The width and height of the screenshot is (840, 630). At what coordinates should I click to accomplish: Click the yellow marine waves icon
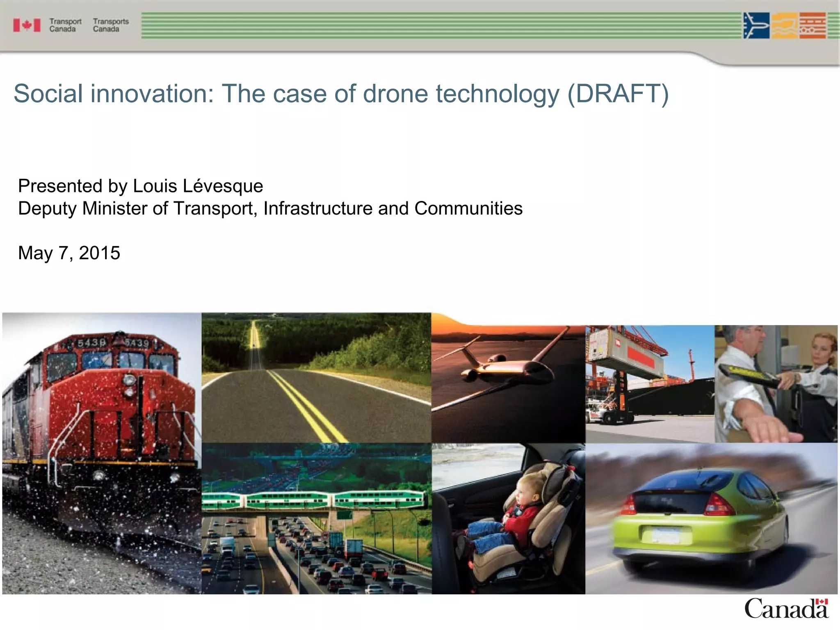pos(784,25)
